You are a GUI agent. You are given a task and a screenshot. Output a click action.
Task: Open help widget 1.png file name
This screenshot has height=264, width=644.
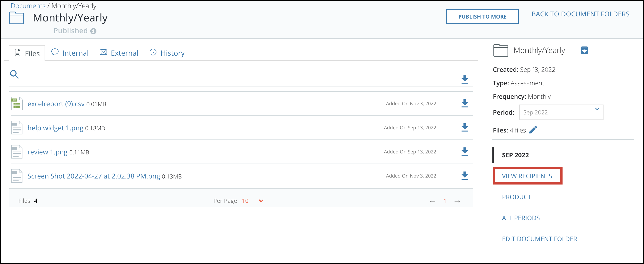[55, 128]
